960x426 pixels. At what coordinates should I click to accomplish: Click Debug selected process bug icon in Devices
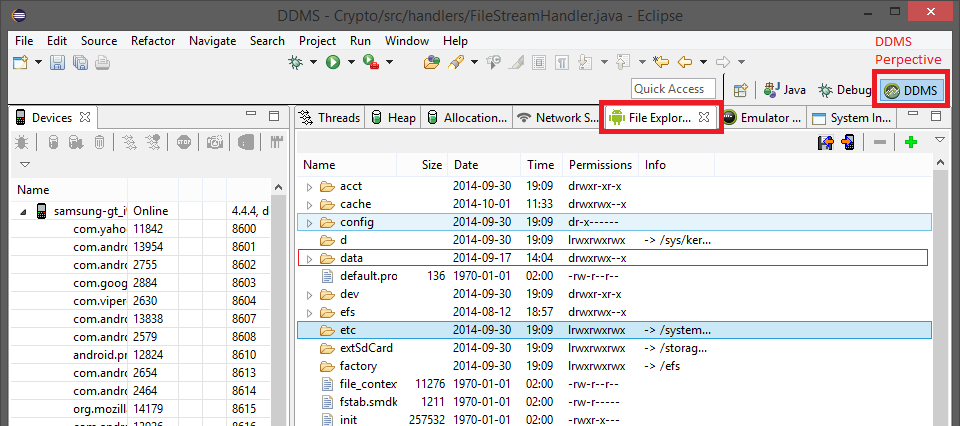point(23,142)
